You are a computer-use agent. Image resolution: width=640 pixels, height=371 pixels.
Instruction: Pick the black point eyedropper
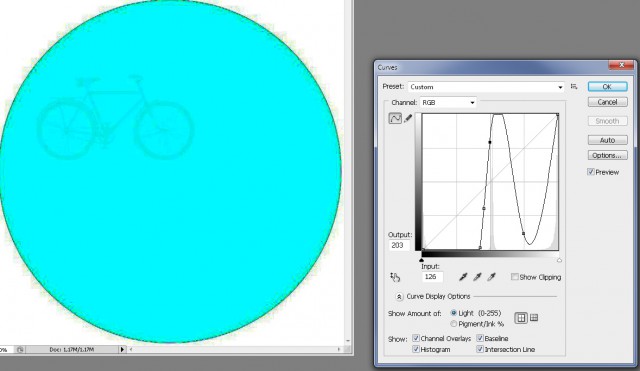[x=463, y=277]
